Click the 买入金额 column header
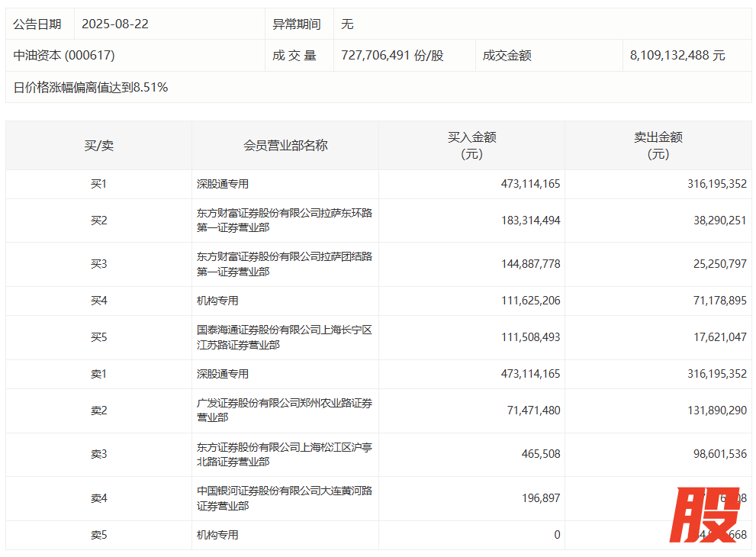 (471, 145)
